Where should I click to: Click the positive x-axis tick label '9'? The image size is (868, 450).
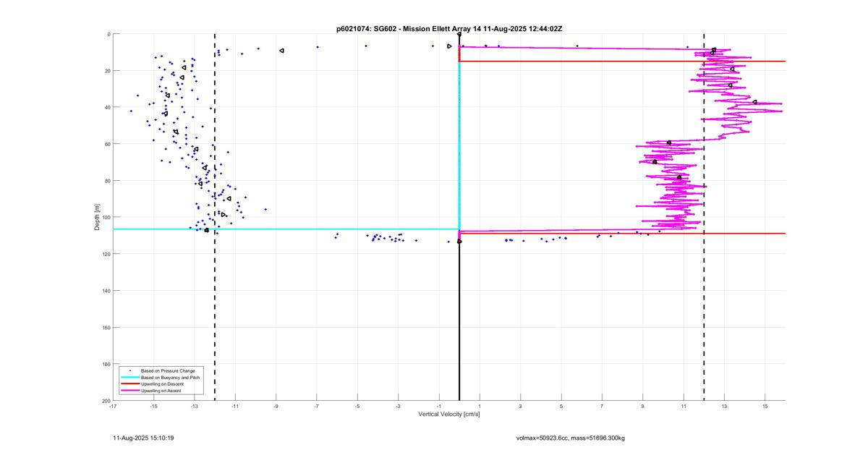tap(642, 407)
